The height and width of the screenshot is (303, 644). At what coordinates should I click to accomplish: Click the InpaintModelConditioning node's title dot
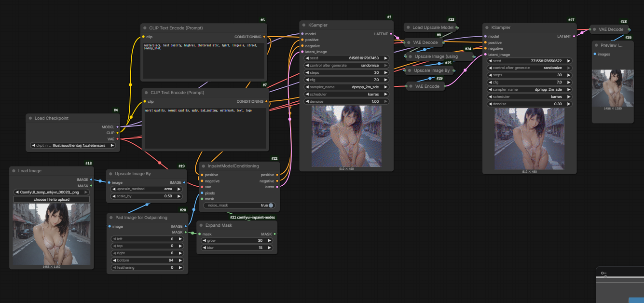204,166
